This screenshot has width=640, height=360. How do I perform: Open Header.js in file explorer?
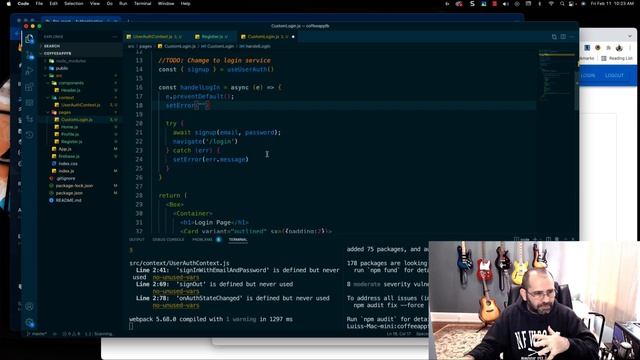[x=70, y=90]
